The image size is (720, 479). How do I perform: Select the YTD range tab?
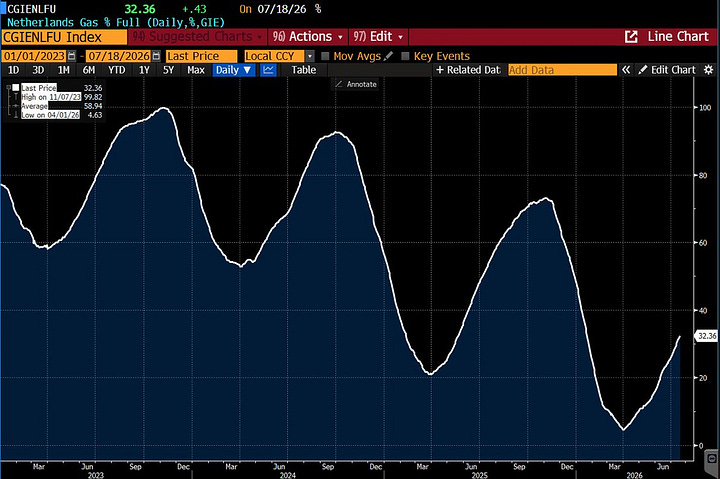pos(117,70)
